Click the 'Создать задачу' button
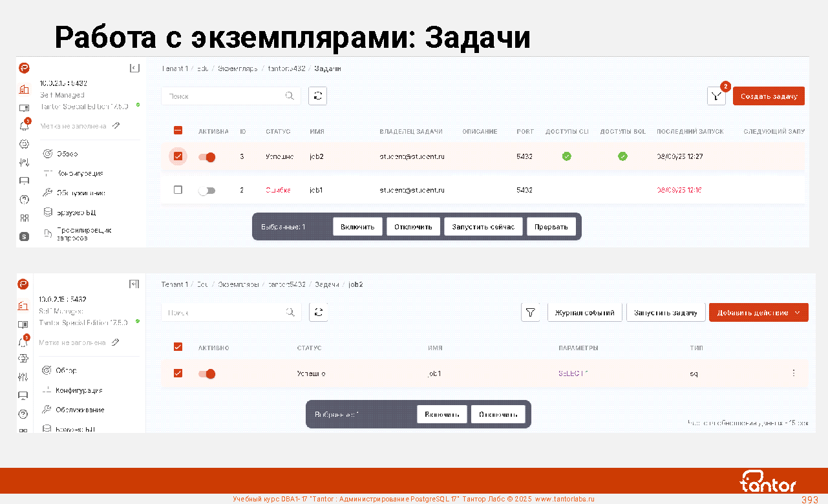This screenshot has width=828, height=504. point(769,96)
